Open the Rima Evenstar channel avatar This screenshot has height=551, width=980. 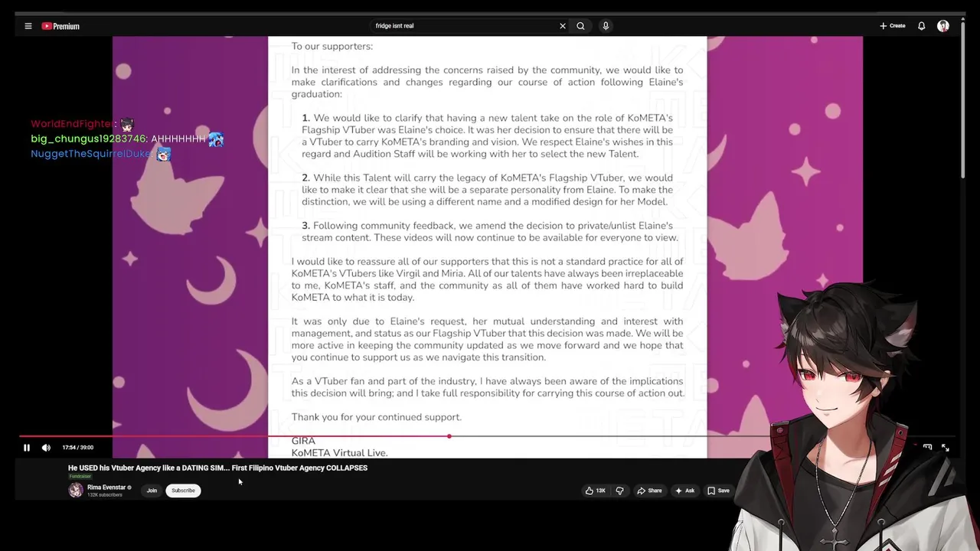[x=76, y=491]
